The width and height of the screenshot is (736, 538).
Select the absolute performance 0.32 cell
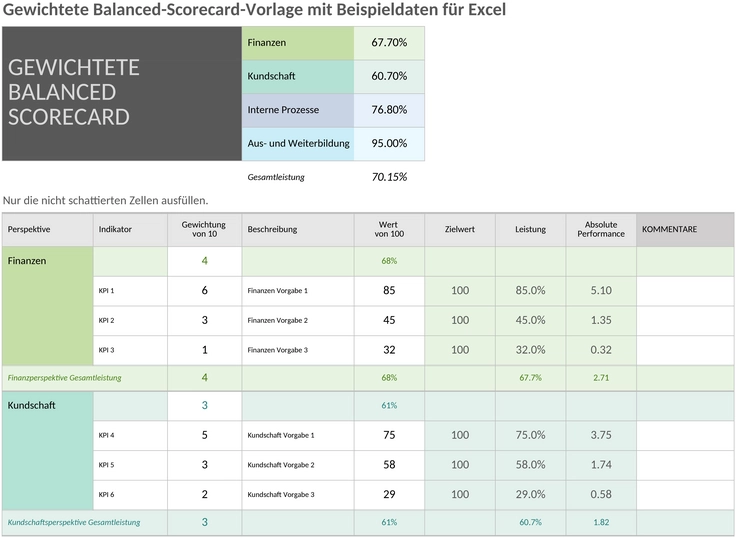pos(601,350)
